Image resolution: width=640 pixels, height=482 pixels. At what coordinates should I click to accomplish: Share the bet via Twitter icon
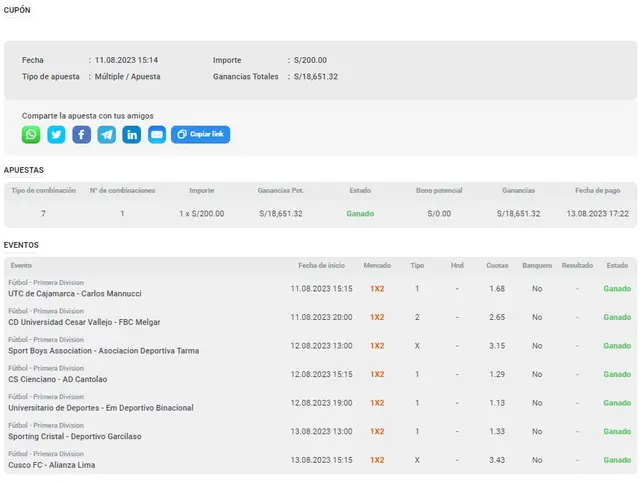coord(56,135)
